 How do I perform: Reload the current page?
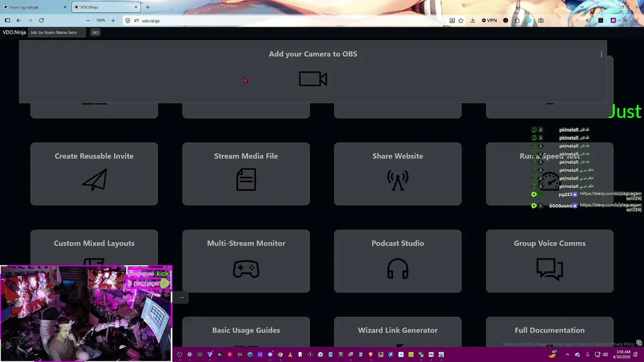pos(41,21)
